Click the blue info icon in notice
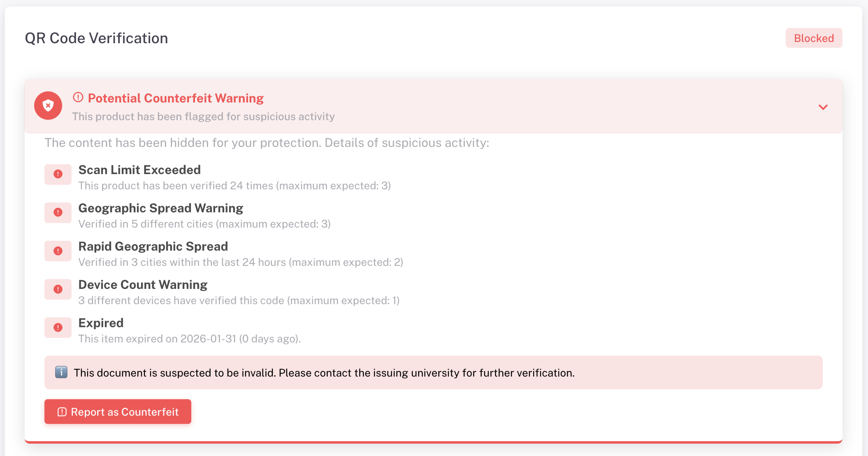This screenshot has height=456, width=868. click(61, 372)
